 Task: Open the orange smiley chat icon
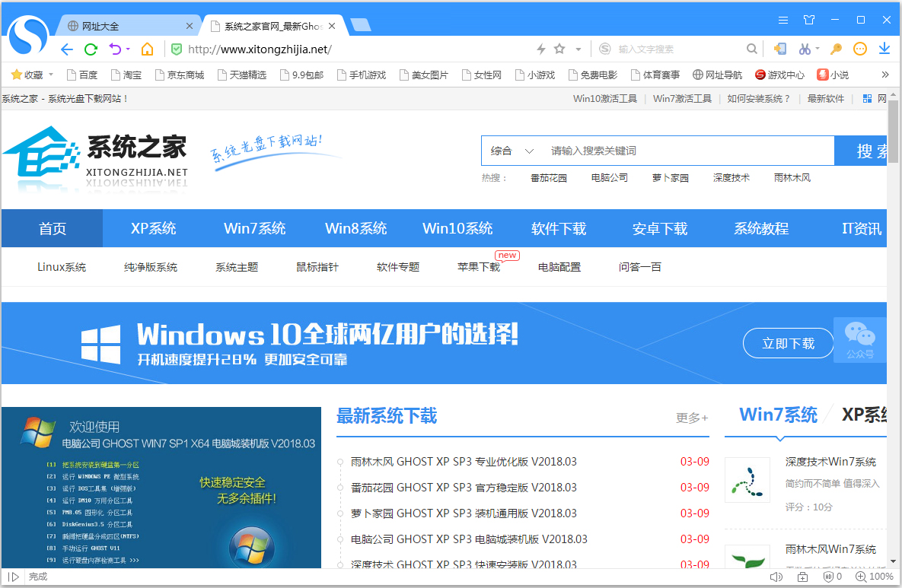click(x=860, y=49)
